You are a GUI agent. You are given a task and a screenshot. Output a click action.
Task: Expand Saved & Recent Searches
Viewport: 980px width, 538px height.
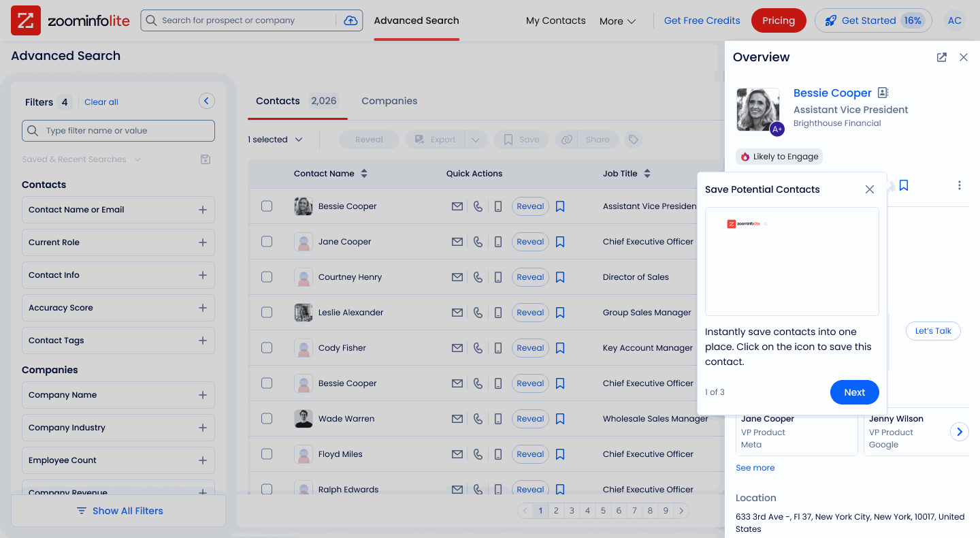81,159
